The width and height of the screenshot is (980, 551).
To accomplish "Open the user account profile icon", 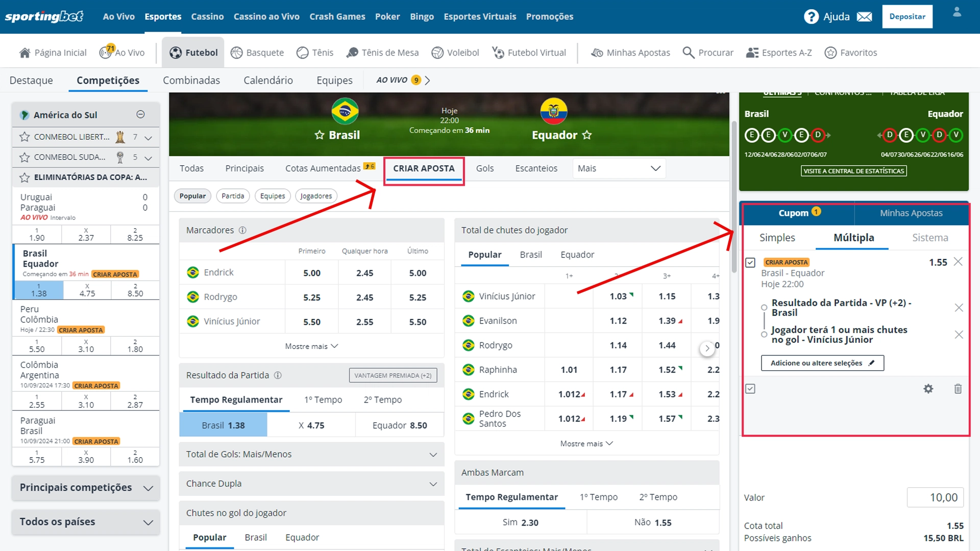I will click(957, 12).
